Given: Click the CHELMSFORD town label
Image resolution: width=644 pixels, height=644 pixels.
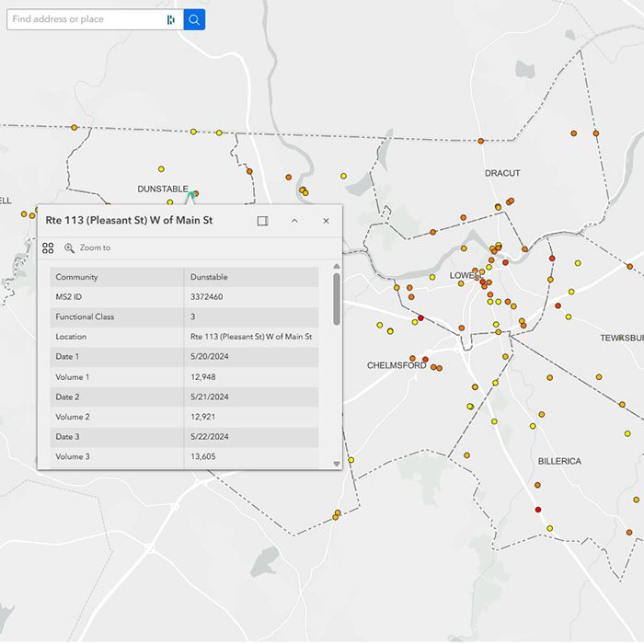Looking at the screenshot, I should click(397, 365).
